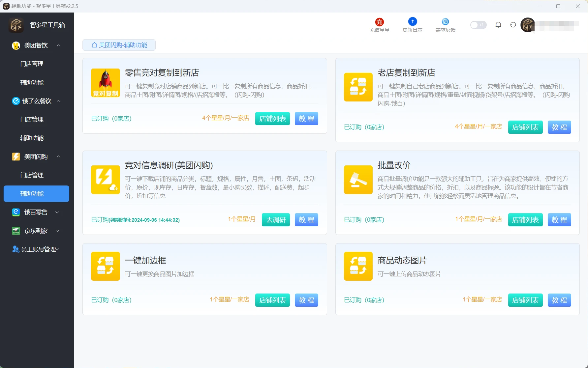Open 教程 for 批量改价
This screenshot has width=588, height=368.
pos(559,220)
